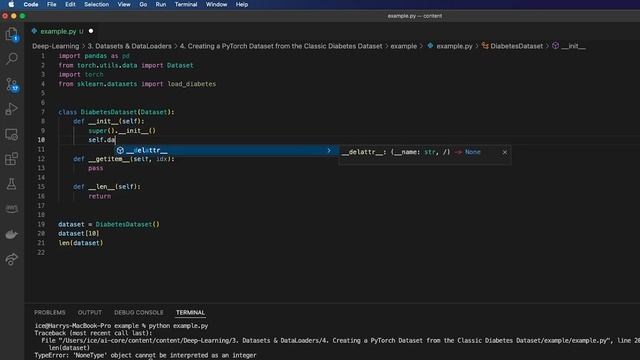This screenshot has height=360, width=640.
Task: Click the '3. Datasets & DataLoaders' breadcrumb
Action: point(129,46)
